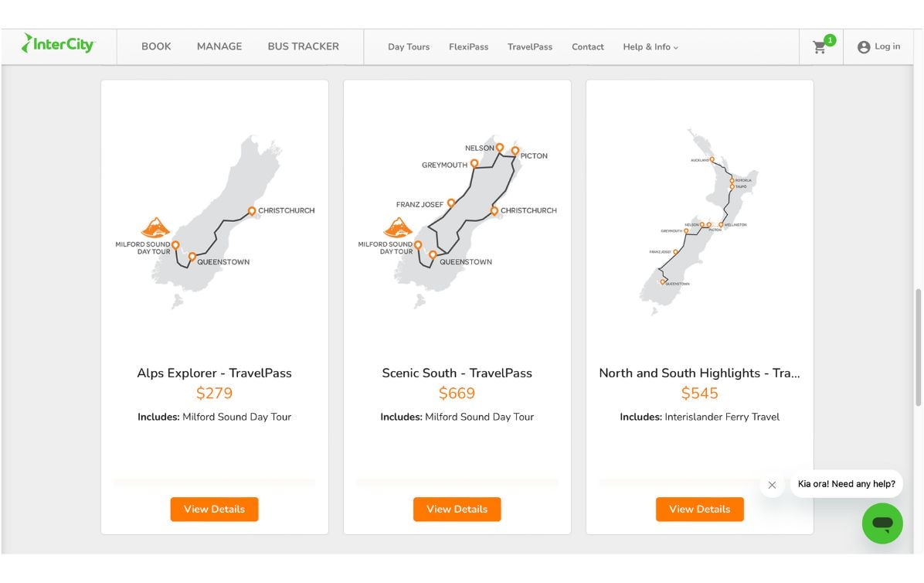View Details for Scenic South TravelPass

(x=457, y=510)
